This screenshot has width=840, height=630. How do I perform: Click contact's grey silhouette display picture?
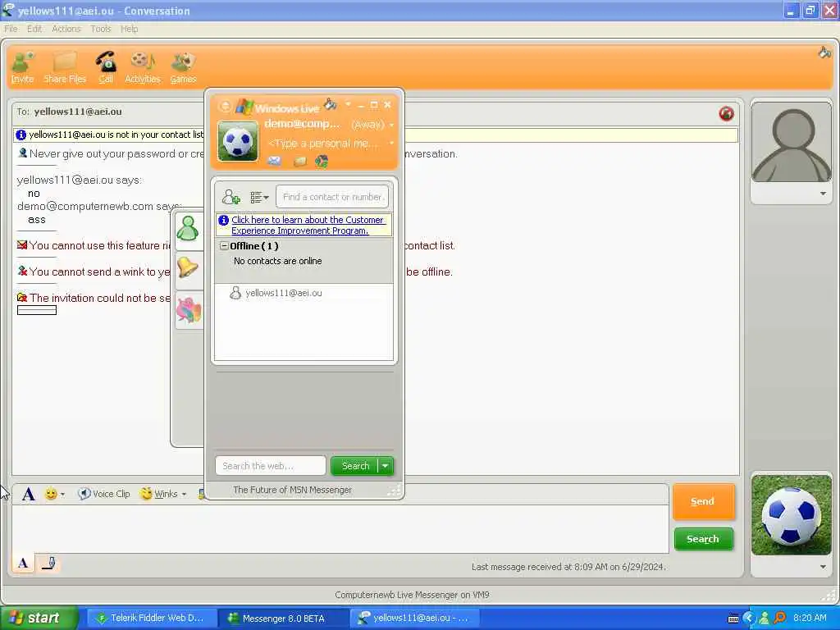[x=792, y=143]
